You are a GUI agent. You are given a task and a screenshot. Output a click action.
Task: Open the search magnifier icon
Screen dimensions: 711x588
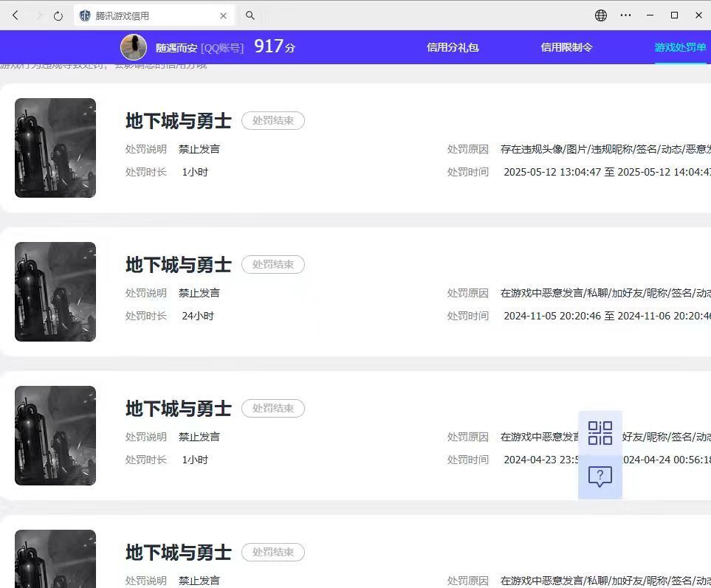(250, 15)
